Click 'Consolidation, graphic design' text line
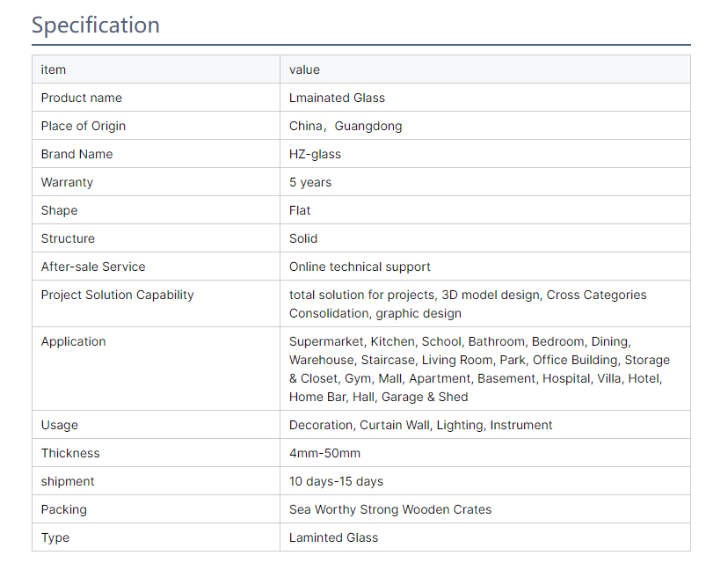Image resolution: width=728 pixels, height=570 pixels. tap(375, 313)
